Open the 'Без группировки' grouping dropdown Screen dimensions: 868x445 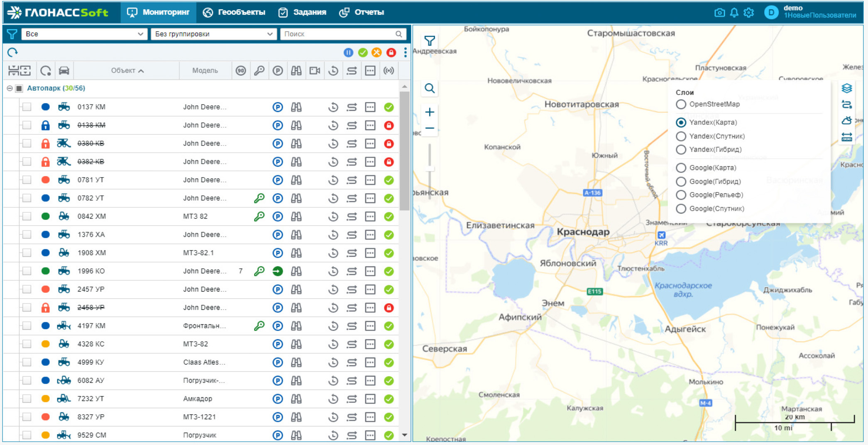tap(213, 34)
